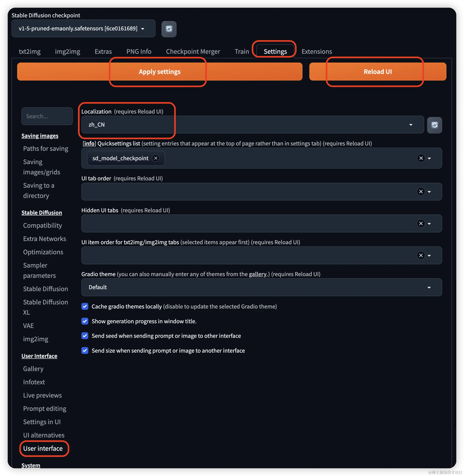Open Optimizations settings

click(x=43, y=252)
